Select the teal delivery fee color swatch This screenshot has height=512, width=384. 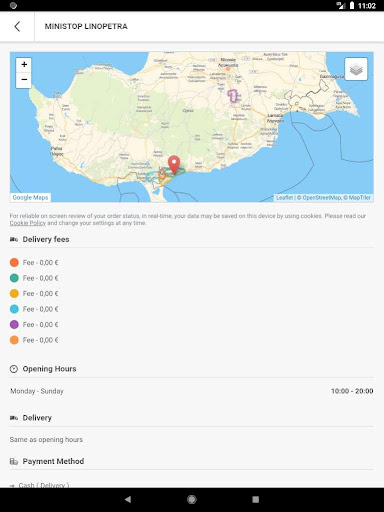[14, 278]
